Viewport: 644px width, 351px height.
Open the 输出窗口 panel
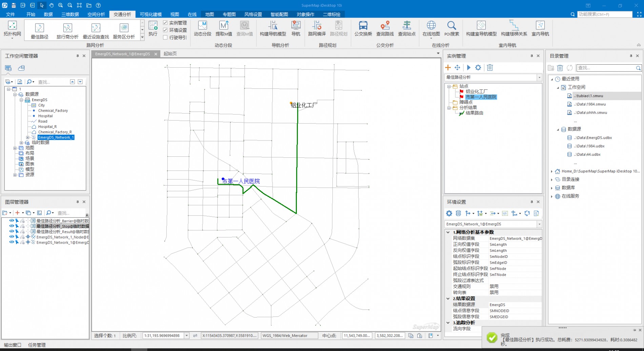pos(13,345)
